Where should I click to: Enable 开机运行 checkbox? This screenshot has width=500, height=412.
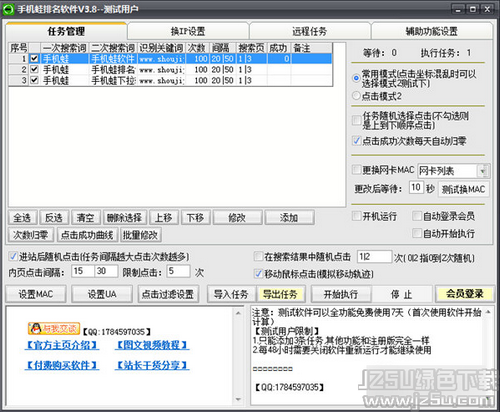[x=357, y=216]
